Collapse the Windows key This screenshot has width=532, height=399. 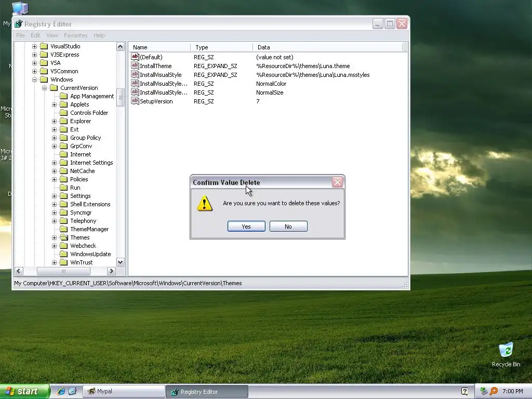pos(35,79)
